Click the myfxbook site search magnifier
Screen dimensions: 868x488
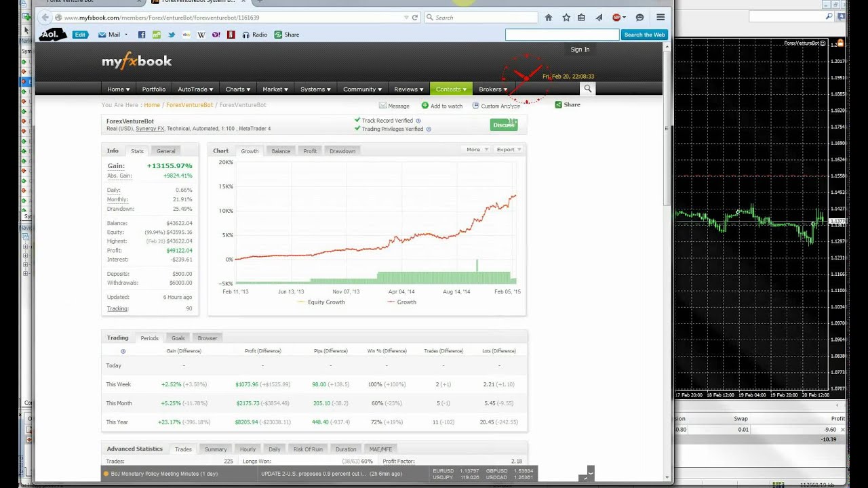pos(588,89)
